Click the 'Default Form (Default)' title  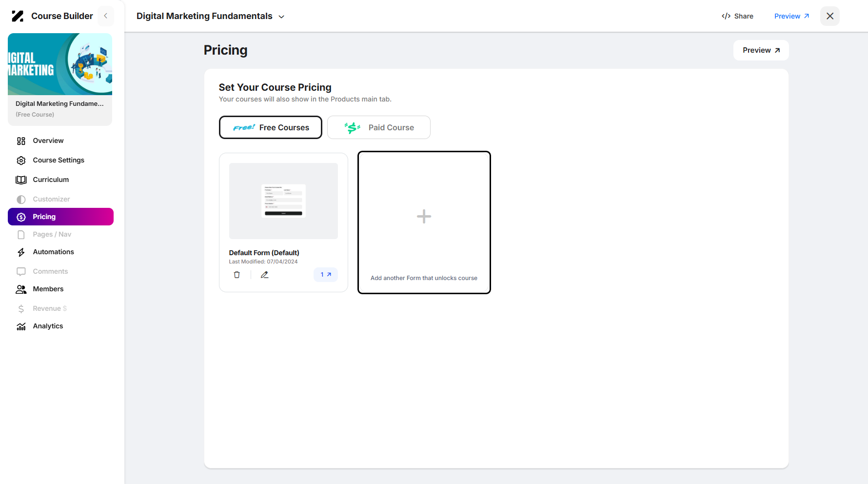[x=264, y=253]
